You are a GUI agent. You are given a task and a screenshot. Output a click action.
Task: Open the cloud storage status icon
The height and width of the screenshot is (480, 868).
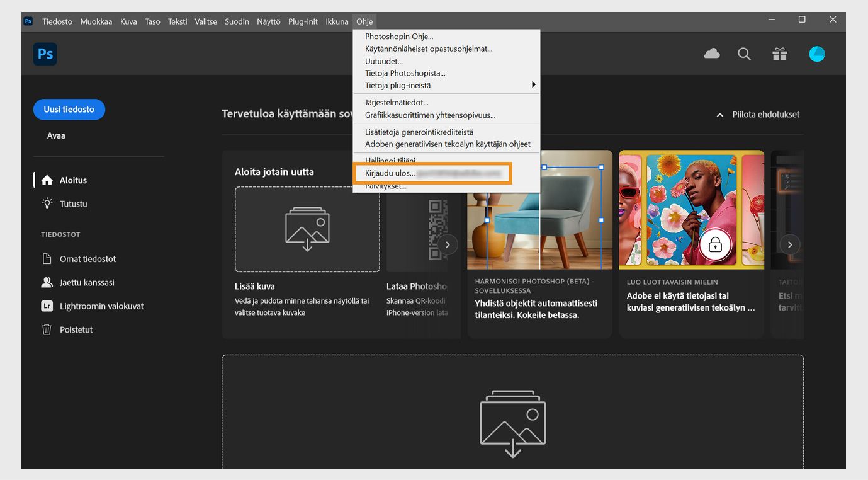click(712, 54)
